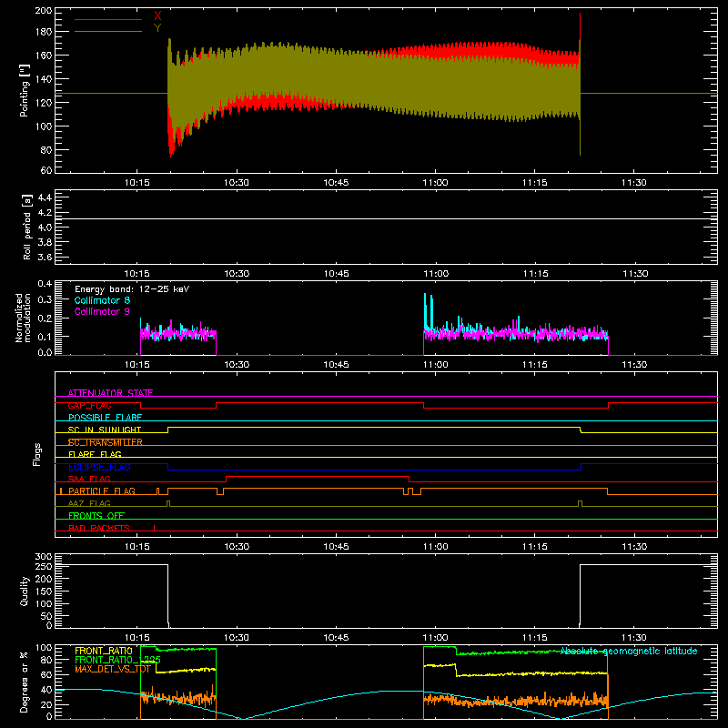Click the yellow FRONT_RATIO legend label
The height and width of the screenshot is (728, 728).
(x=104, y=651)
